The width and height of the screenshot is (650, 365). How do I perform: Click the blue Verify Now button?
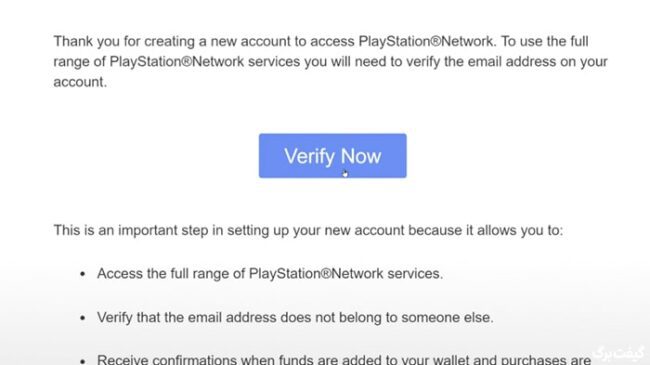tap(332, 156)
